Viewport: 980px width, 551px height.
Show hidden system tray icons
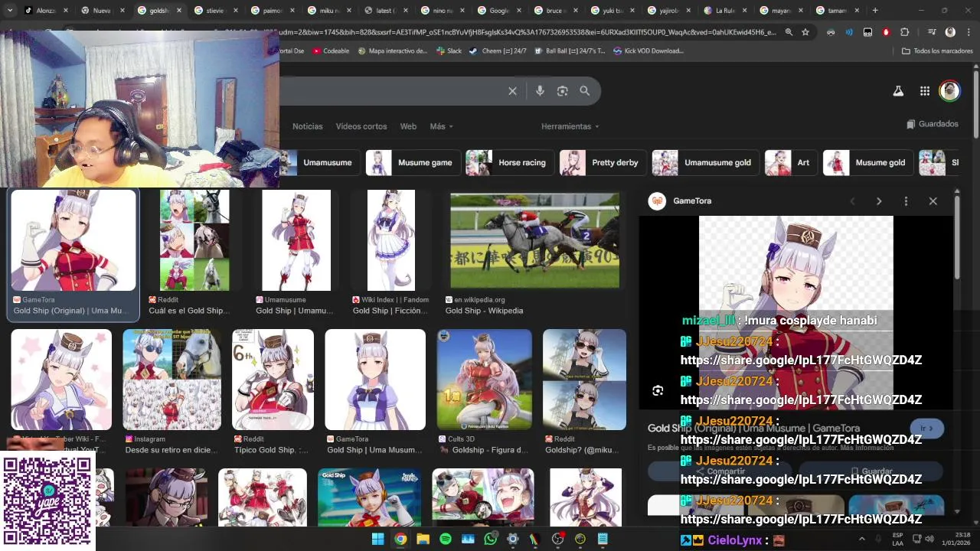(862, 539)
